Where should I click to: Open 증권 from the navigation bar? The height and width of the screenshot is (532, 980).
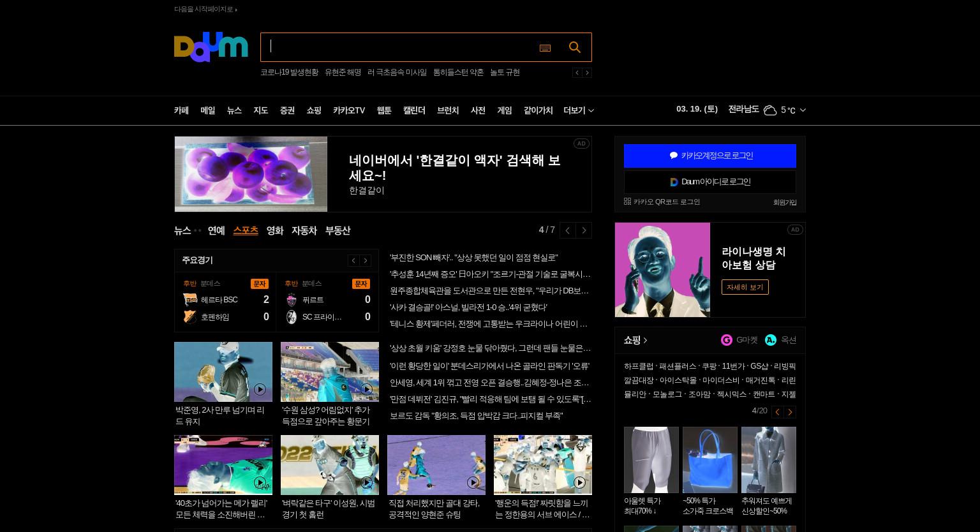[287, 110]
